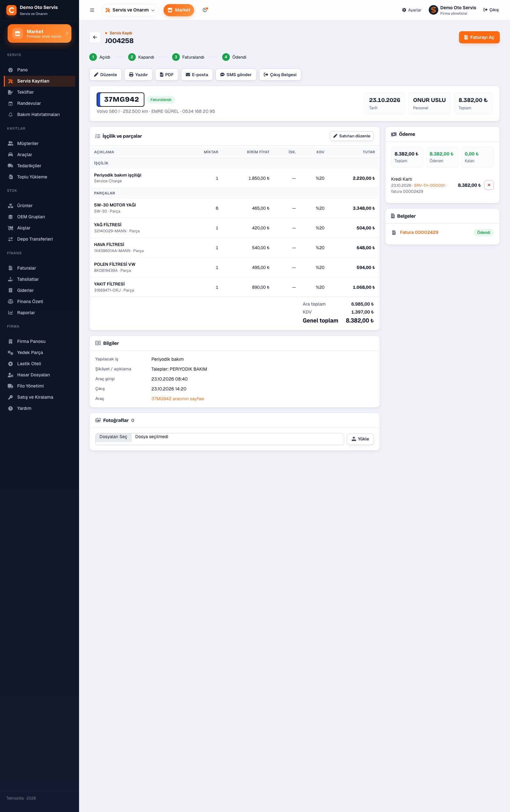Print record with Yazdır button
Viewport: 510px width, 812px height.
pos(138,75)
